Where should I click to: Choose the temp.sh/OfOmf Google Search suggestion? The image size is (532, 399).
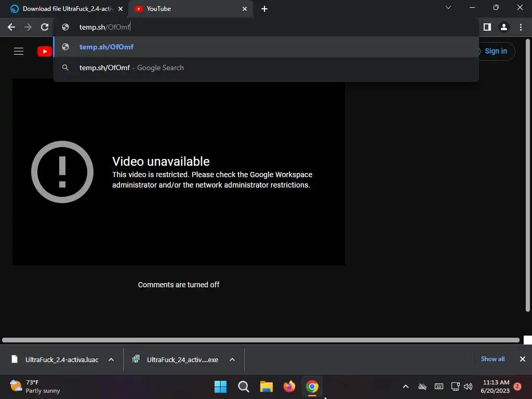click(x=266, y=68)
